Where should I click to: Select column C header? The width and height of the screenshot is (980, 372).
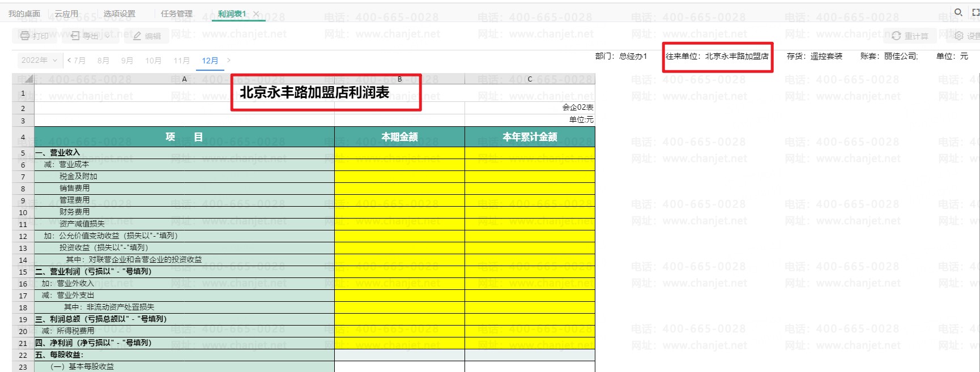pyautogui.click(x=530, y=79)
